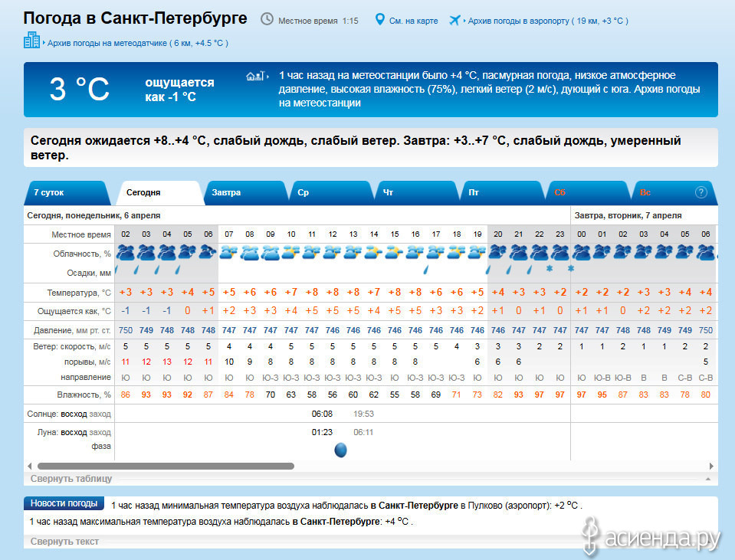Click the Новости погоды button
Image resolution: width=735 pixels, height=560 pixels.
tap(64, 503)
